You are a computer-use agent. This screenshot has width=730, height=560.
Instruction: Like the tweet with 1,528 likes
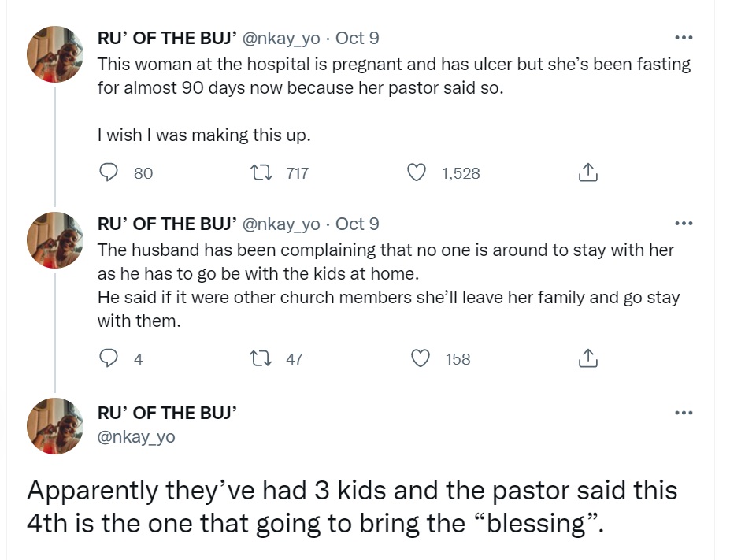pyautogui.click(x=417, y=173)
